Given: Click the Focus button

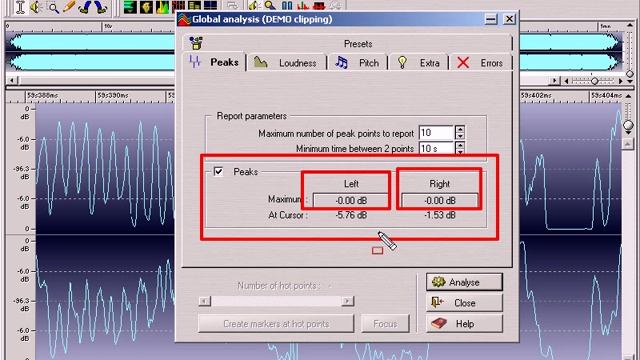Looking at the screenshot, I should tap(385, 324).
